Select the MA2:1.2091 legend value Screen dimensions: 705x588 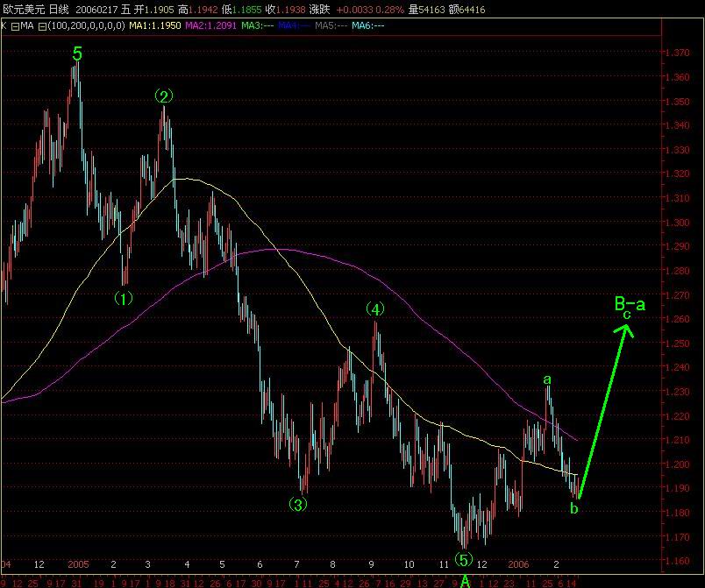(210, 26)
